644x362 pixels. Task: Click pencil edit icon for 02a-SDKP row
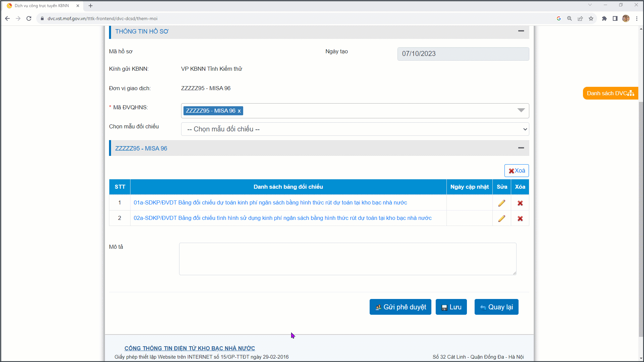501,219
